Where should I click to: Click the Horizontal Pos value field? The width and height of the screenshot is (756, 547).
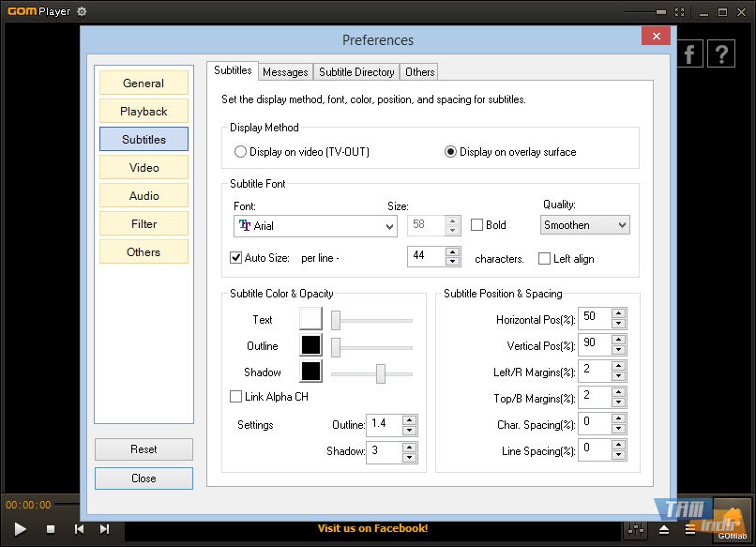(x=595, y=318)
